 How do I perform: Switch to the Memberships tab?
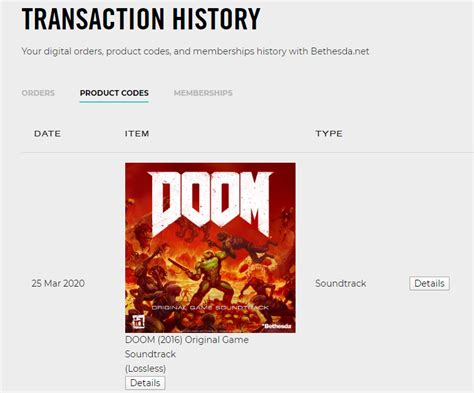203,93
